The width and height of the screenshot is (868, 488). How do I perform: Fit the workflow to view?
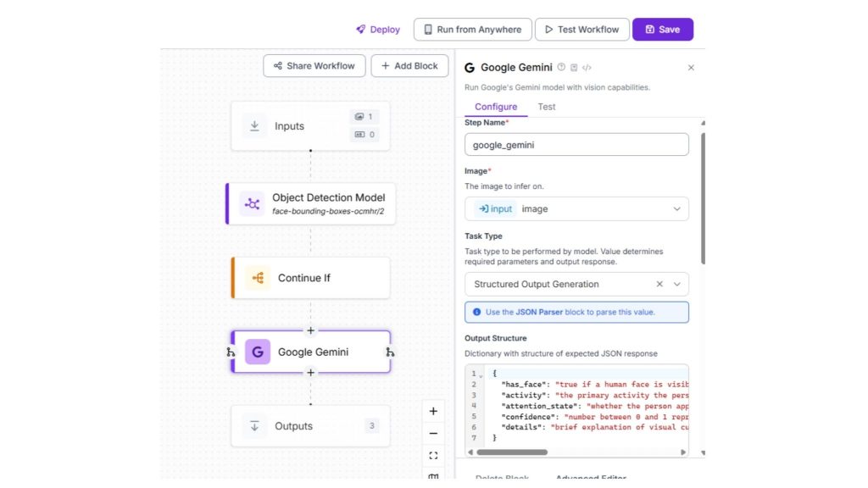point(433,455)
